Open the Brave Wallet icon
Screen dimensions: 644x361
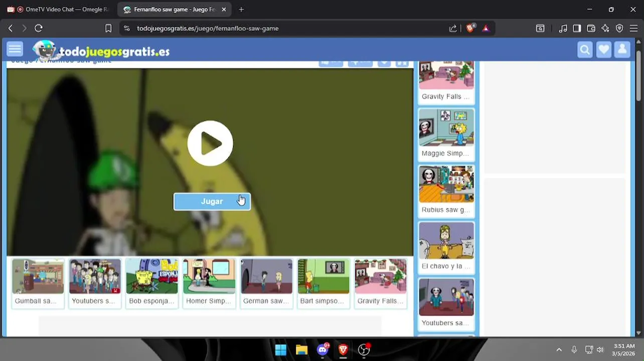(591, 29)
